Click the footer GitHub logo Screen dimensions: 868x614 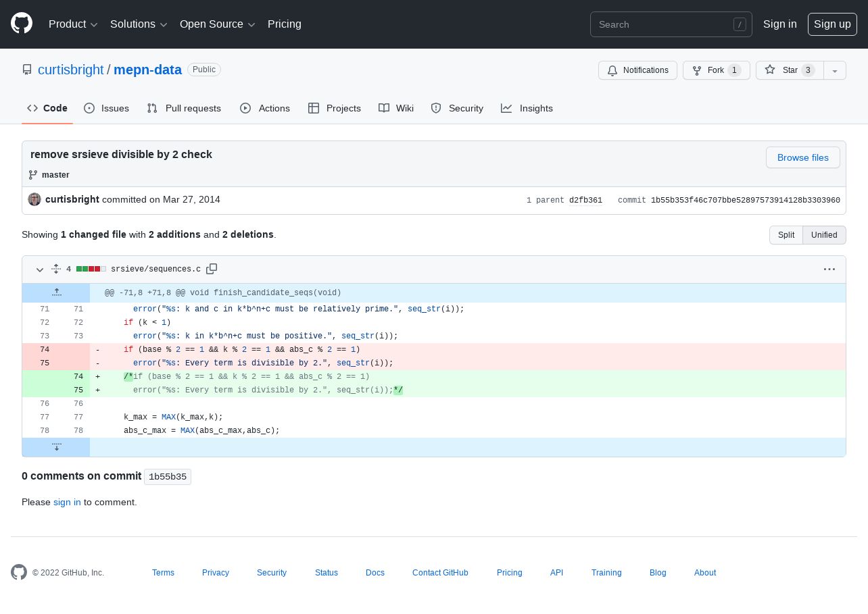[19, 572]
